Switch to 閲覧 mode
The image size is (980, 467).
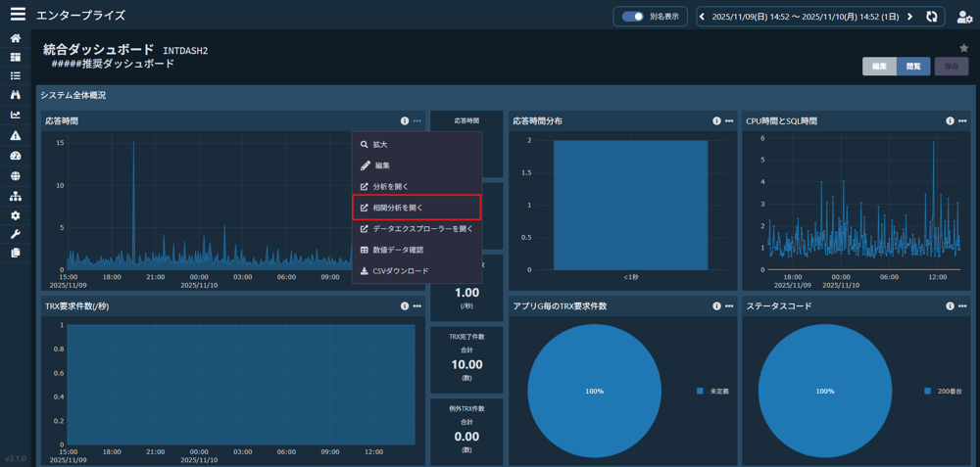pyautogui.click(x=913, y=67)
